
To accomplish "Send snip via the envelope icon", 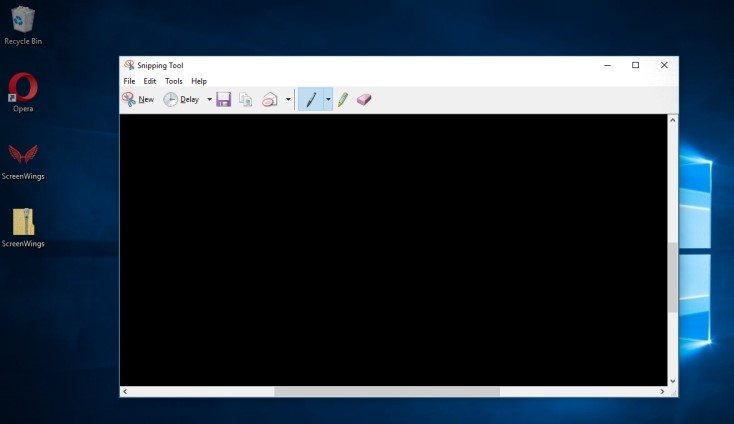I will 269,100.
